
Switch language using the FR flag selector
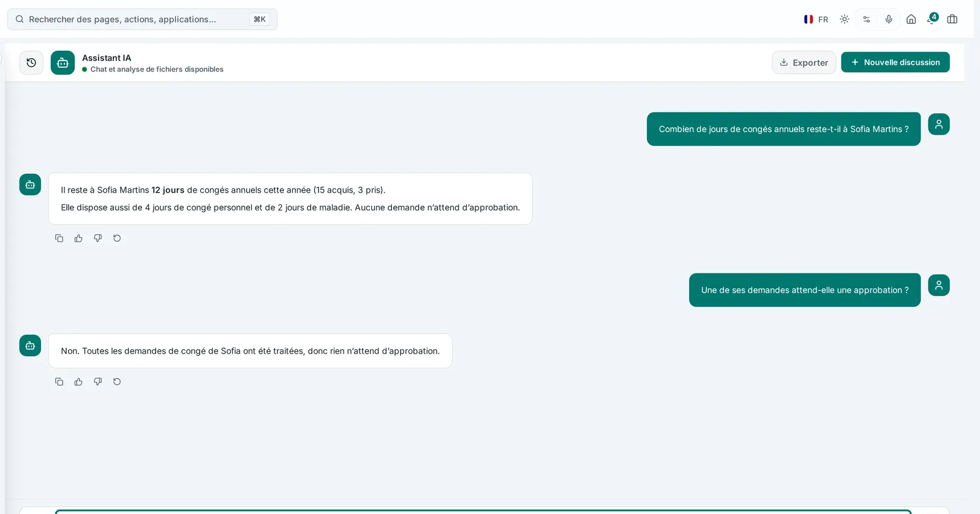click(x=816, y=19)
